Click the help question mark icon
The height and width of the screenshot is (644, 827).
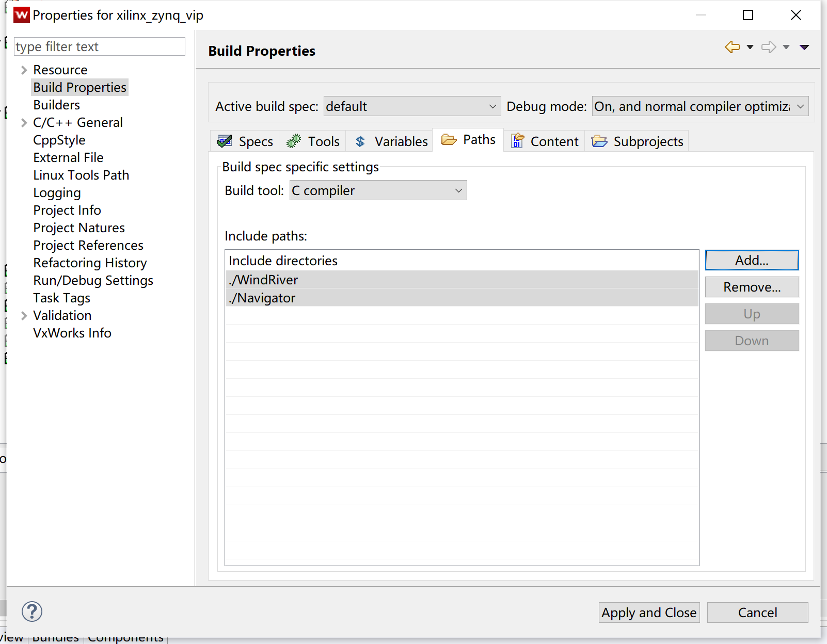(x=32, y=612)
